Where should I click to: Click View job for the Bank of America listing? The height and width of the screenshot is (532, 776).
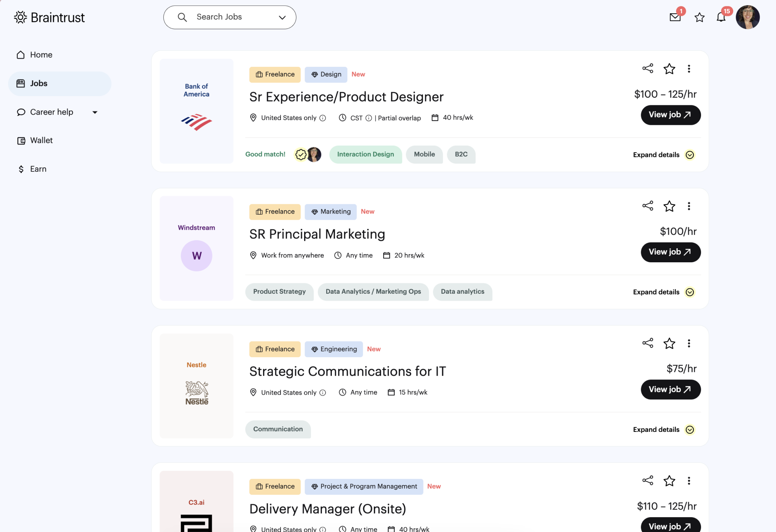point(670,115)
